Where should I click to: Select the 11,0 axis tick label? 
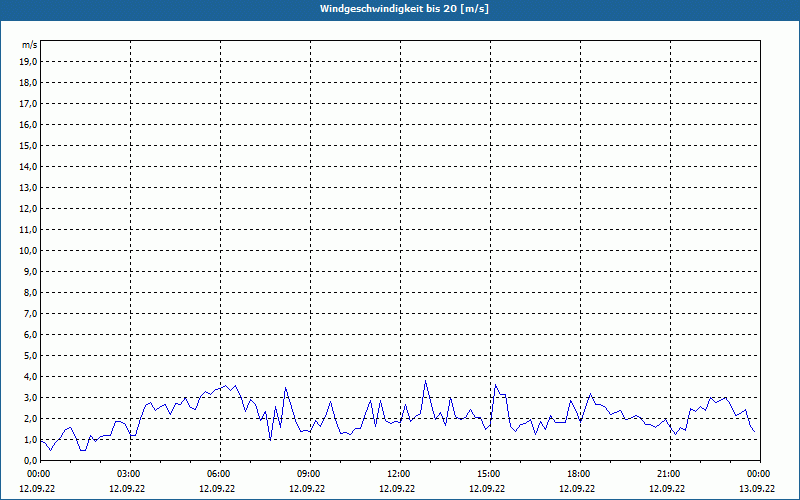pos(29,230)
